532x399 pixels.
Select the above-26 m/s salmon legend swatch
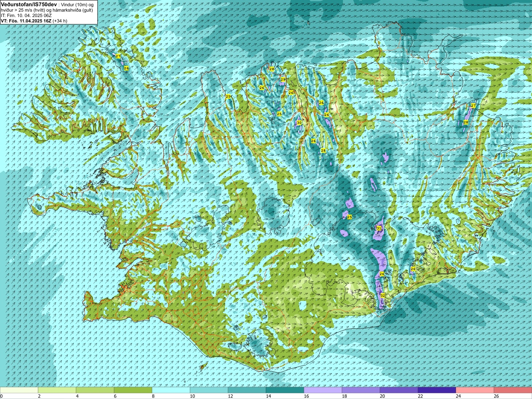click(x=513, y=390)
